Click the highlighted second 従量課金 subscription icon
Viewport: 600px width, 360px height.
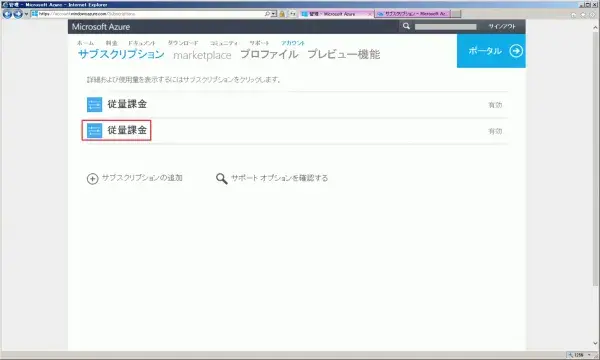pyautogui.click(x=95, y=130)
